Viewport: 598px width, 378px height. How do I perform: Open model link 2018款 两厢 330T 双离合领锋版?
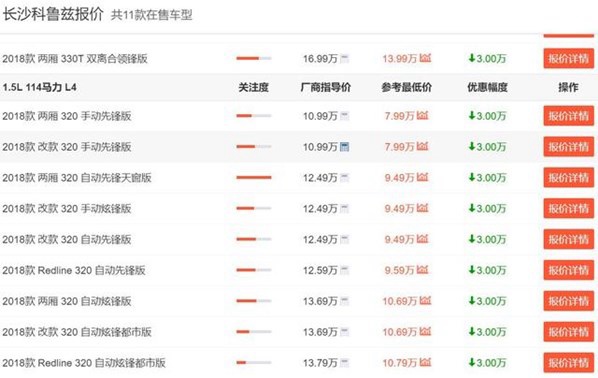[75, 59]
